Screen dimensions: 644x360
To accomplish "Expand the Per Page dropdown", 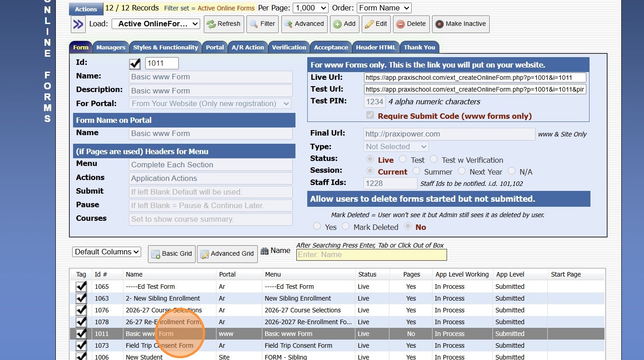I will tap(310, 8).
